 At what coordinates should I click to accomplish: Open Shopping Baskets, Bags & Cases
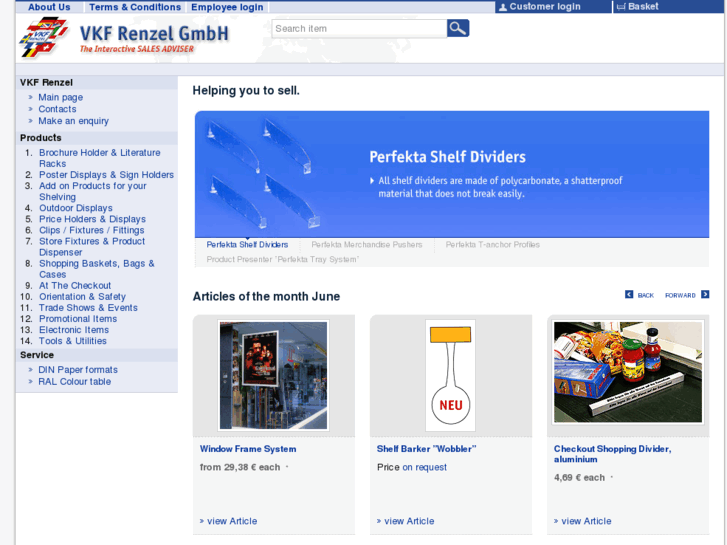click(x=96, y=269)
